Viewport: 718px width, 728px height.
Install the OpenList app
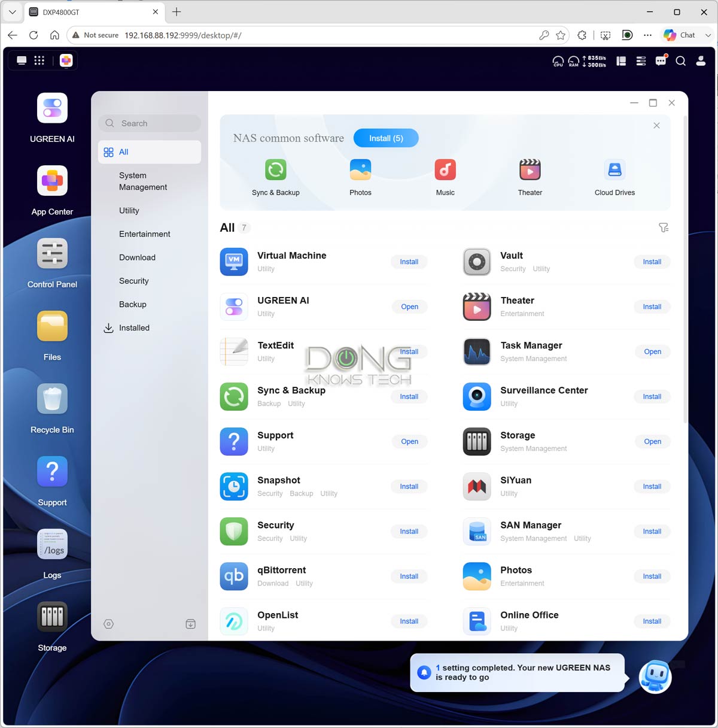click(x=409, y=621)
